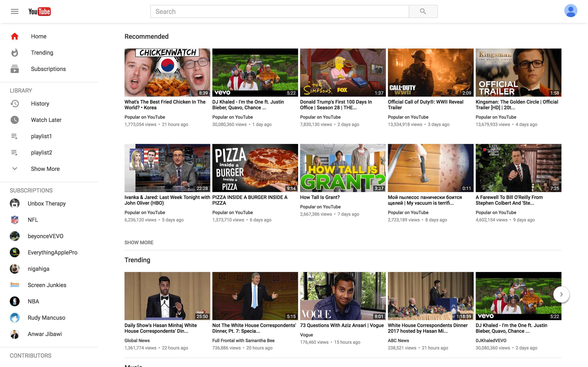588x367 pixels.
Task: Select the Unbox Therapy channel avatar
Action: tap(14, 203)
